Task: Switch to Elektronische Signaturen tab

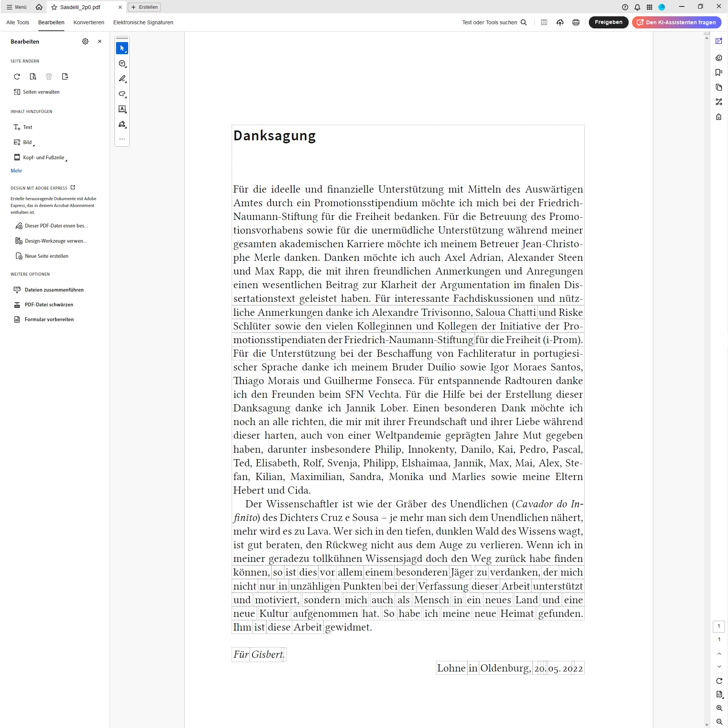Action: [143, 22]
